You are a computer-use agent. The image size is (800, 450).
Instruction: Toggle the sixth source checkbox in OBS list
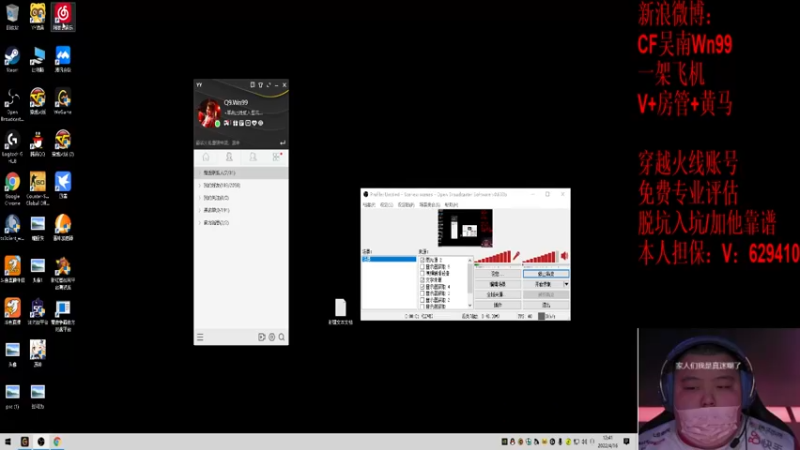pyautogui.click(x=422, y=293)
